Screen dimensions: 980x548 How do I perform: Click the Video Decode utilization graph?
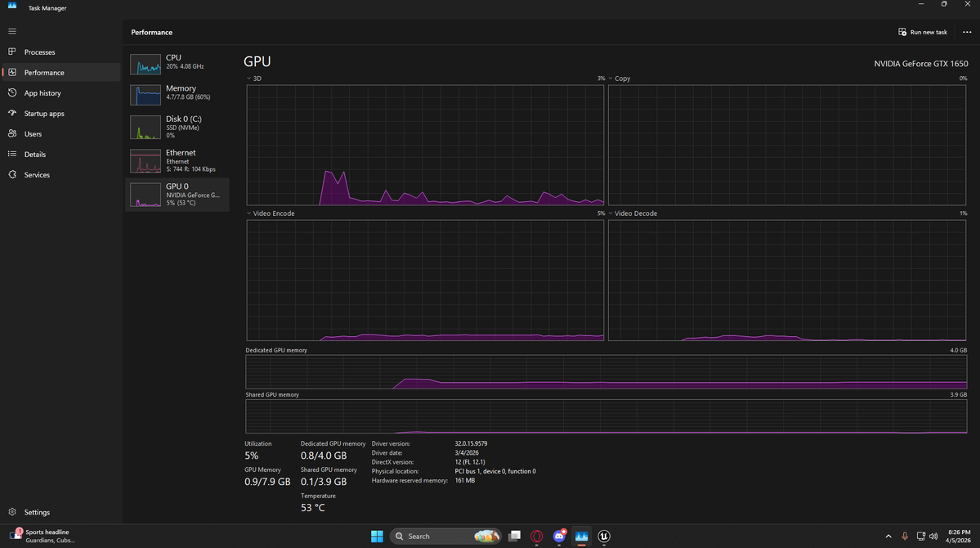click(x=787, y=281)
